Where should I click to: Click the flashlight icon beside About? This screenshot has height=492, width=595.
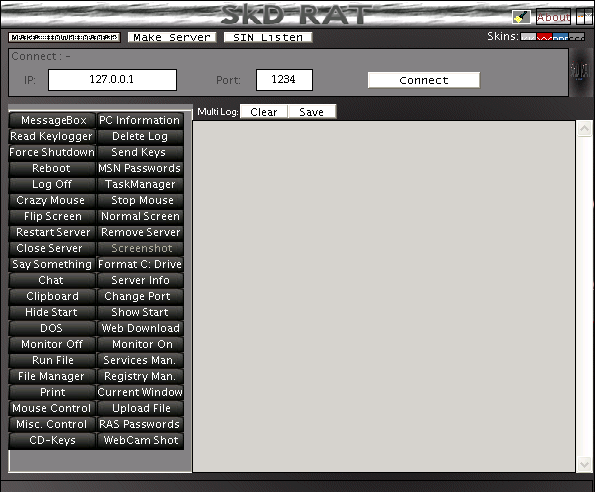tap(521, 17)
